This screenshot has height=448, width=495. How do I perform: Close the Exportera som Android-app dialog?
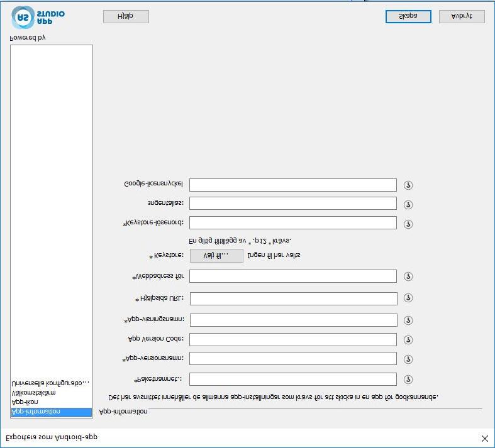pos(485,439)
